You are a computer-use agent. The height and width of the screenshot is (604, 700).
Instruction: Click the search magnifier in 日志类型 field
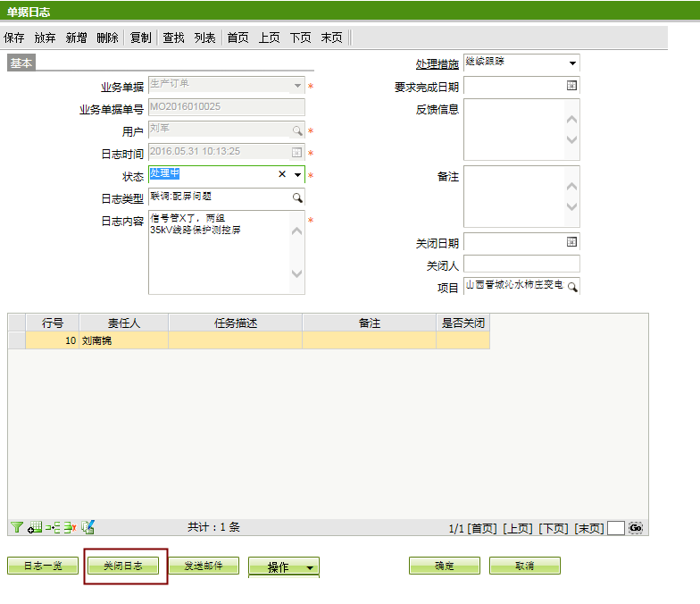(297, 197)
